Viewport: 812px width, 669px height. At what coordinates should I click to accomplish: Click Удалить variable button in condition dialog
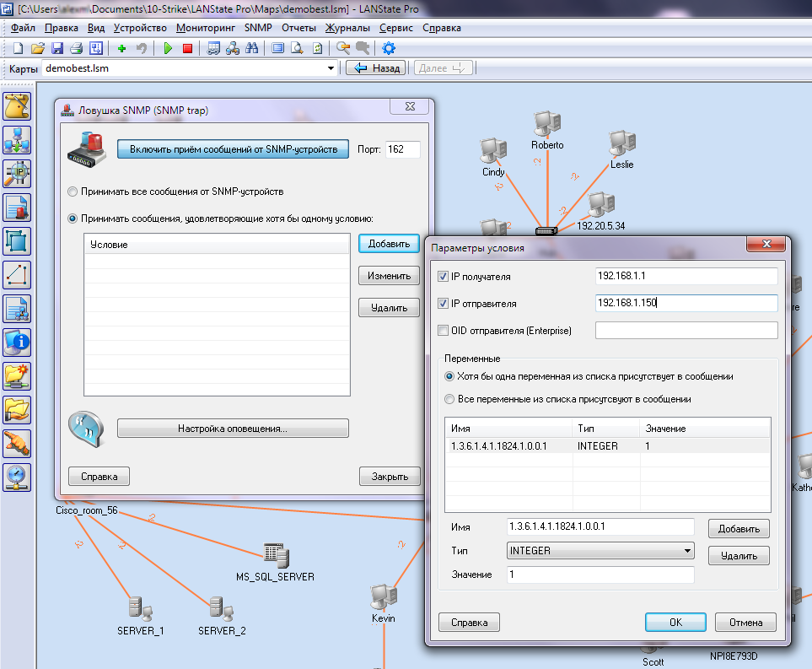pyautogui.click(x=739, y=556)
